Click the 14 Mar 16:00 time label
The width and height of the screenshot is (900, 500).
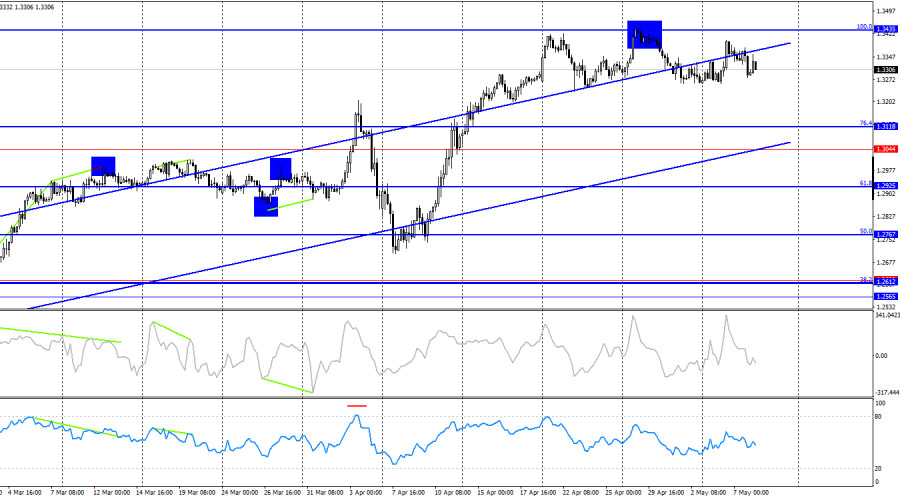point(154,493)
